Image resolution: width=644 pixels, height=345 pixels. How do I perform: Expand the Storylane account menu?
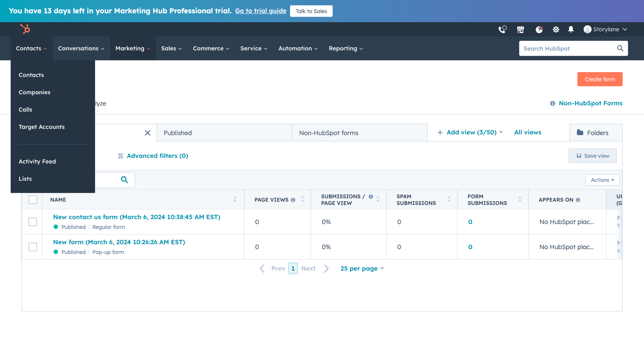(606, 29)
